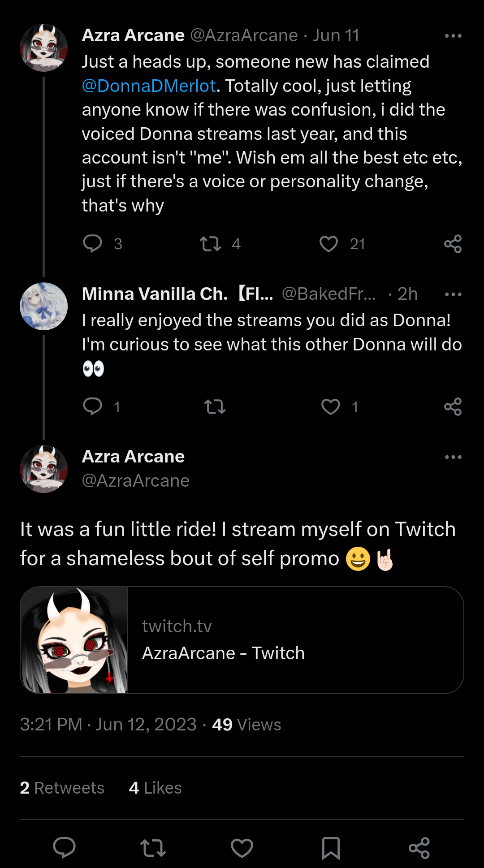Share Minna Vanilla's reply

(x=453, y=406)
